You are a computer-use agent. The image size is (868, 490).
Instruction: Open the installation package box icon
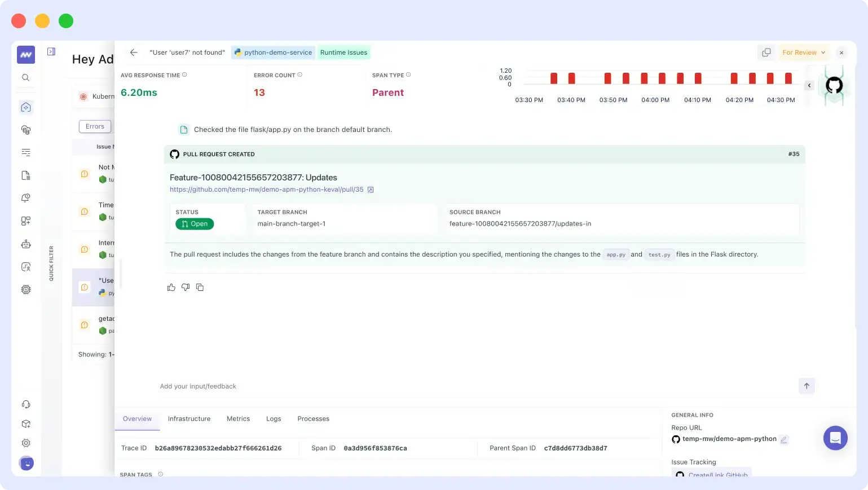26,424
